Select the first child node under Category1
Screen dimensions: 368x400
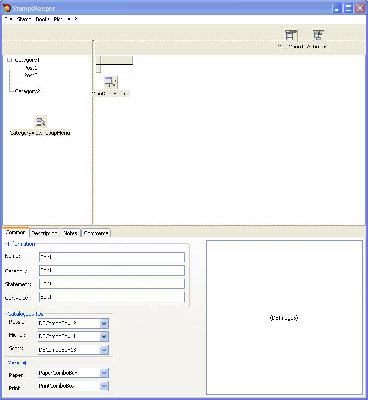tap(31, 68)
